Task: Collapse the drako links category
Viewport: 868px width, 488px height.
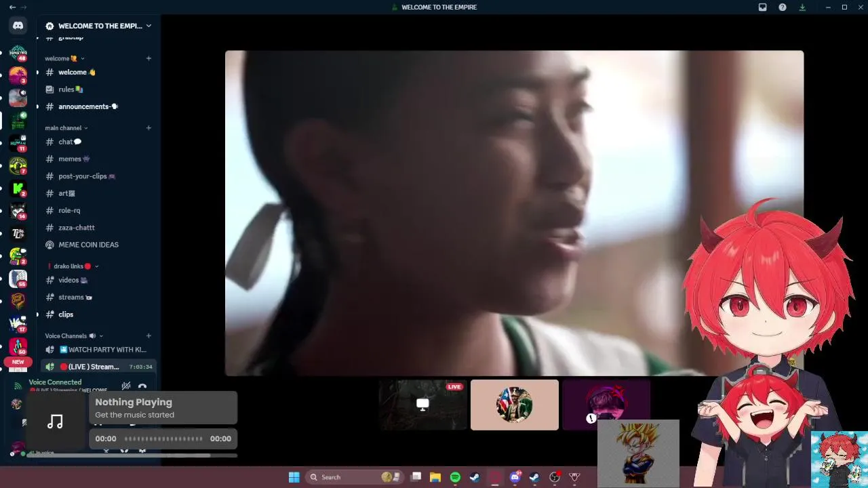Action: point(73,266)
